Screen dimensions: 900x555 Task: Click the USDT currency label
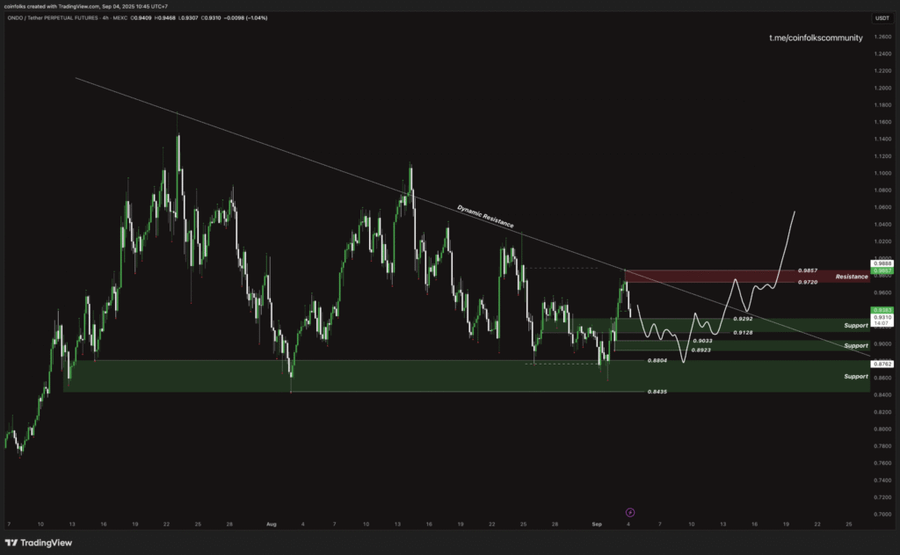[x=882, y=18]
